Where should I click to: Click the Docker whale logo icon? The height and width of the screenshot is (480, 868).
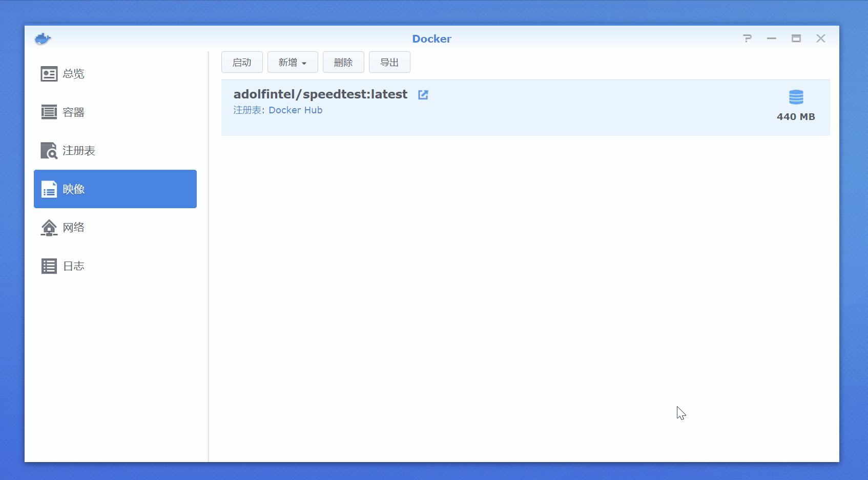[x=43, y=39]
